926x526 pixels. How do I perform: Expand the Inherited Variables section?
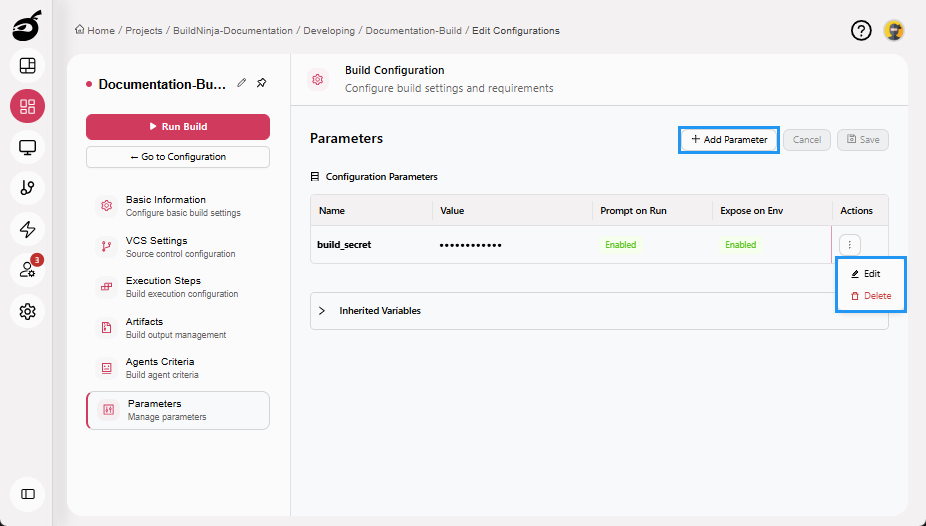pos(322,311)
